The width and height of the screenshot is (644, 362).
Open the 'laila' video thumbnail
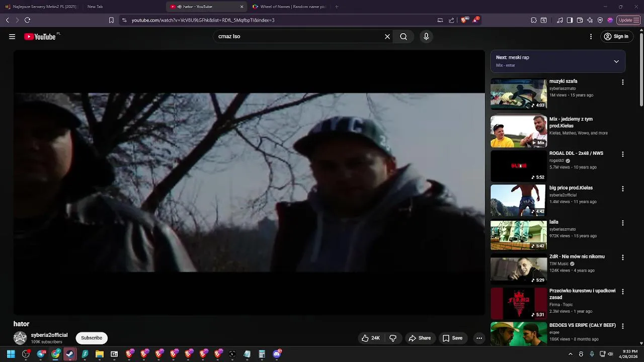518,234
